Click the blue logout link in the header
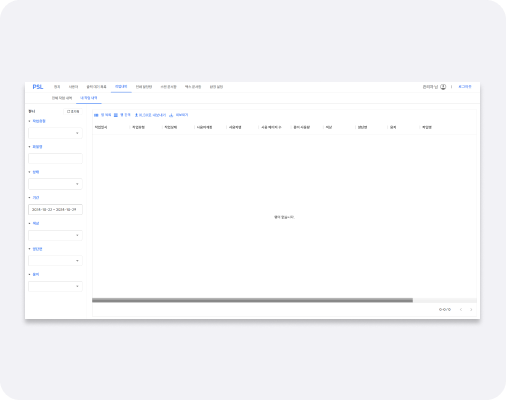This screenshot has width=506, height=400. 465,87
